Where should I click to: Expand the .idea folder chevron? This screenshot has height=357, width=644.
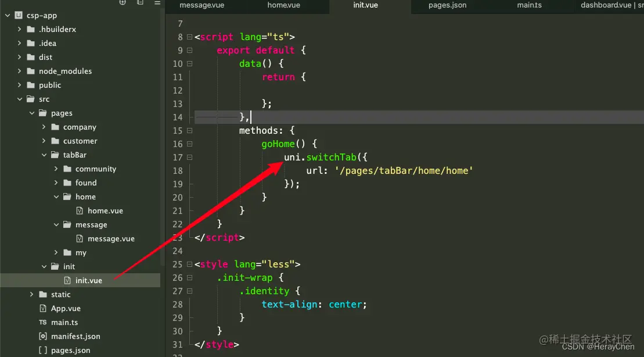pyautogui.click(x=19, y=43)
